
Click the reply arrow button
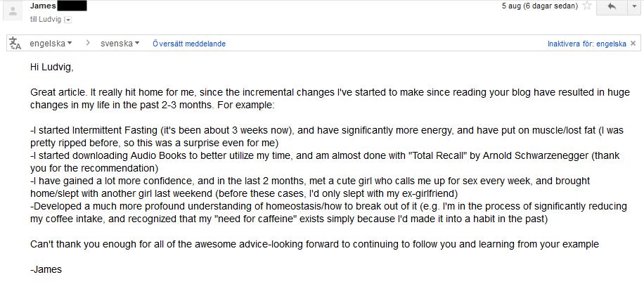(x=612, y=6)
